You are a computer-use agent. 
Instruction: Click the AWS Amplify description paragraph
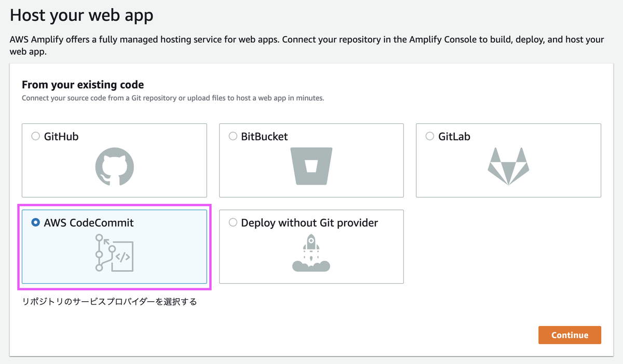307,46
